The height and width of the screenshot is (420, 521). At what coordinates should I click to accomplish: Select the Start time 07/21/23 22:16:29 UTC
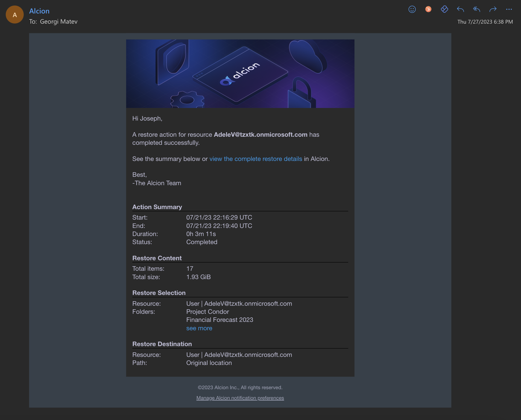click(219, 217)
